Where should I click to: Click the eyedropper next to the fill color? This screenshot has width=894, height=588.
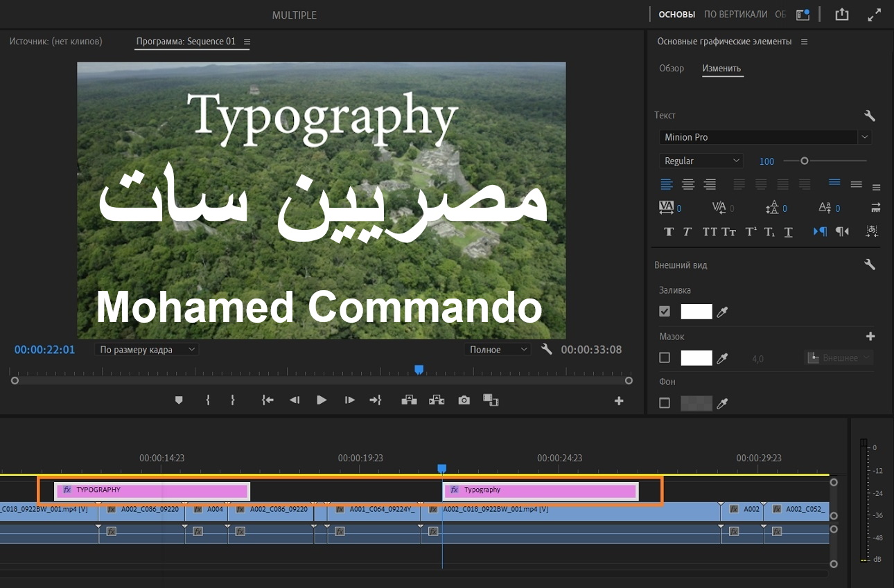pyautogui.click(x=722, y=312)
